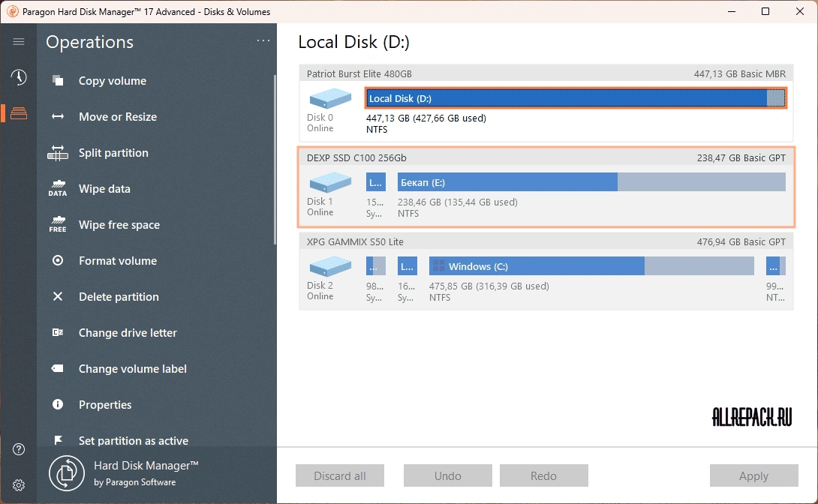Click the Move or Resize arrows icon
Image resolution: width=818 pixels, height=504 pixels.
tap(58, 117)
